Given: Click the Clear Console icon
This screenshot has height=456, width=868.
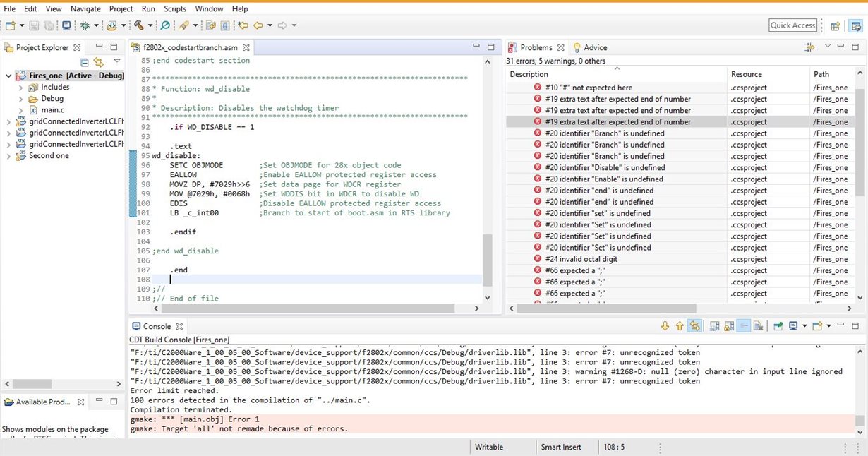Looking at the screenshot, I should point(758,326).
